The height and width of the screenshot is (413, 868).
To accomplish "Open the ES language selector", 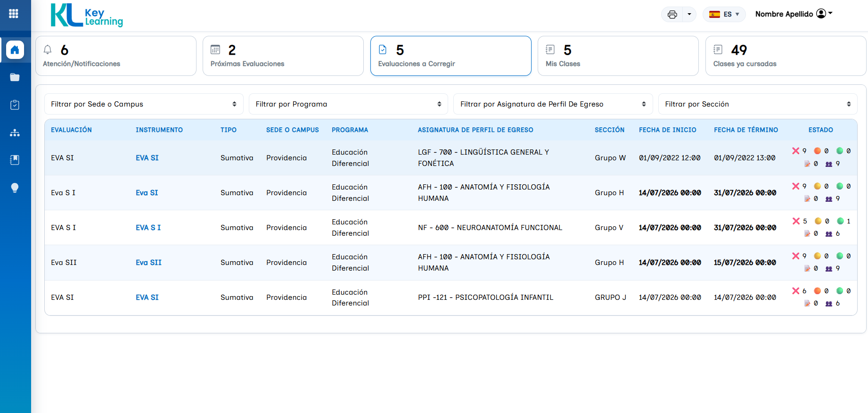I will coord(724,14).
